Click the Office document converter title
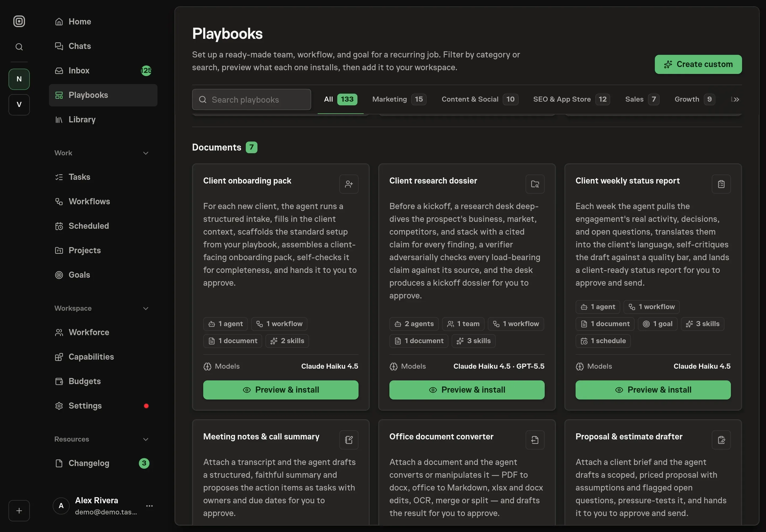This screenshot has height=532, width=766. point(441,437)
